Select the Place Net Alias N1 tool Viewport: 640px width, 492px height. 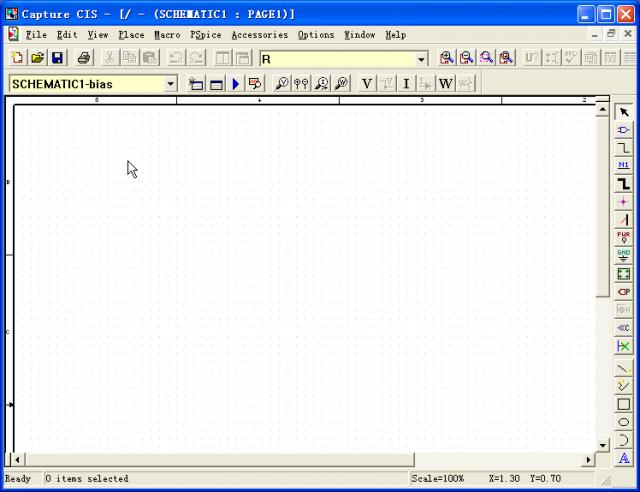[624, 165]
